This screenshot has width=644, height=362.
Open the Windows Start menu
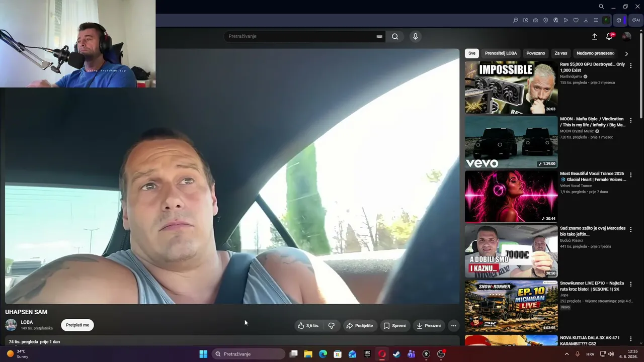coord(203,354)
